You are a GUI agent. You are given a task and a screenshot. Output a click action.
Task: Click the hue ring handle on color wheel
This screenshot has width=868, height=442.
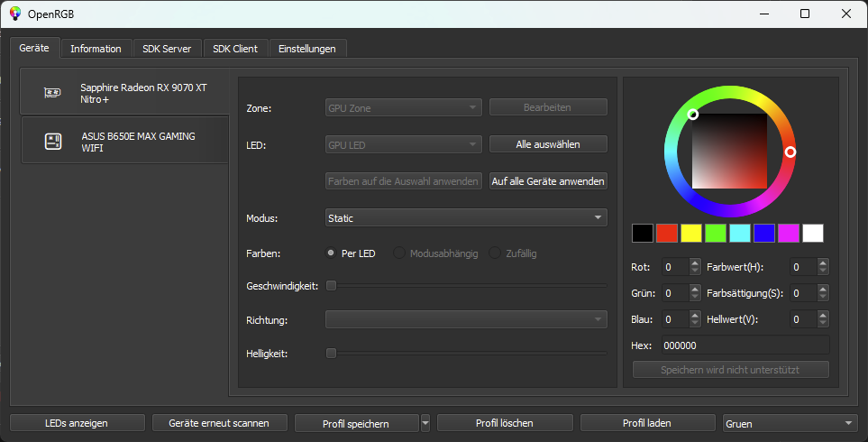coord(790,152)
